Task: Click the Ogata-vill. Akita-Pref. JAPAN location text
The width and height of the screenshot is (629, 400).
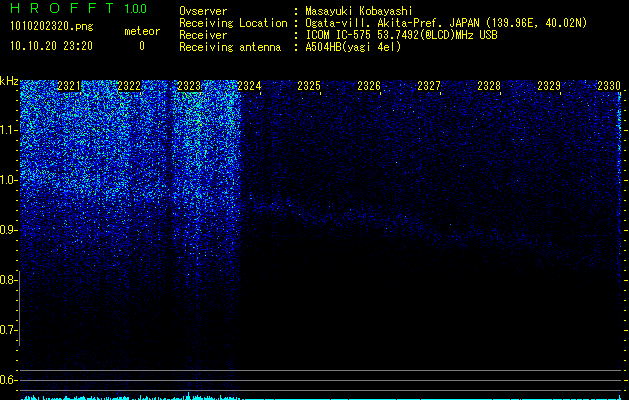Action: 446,23
